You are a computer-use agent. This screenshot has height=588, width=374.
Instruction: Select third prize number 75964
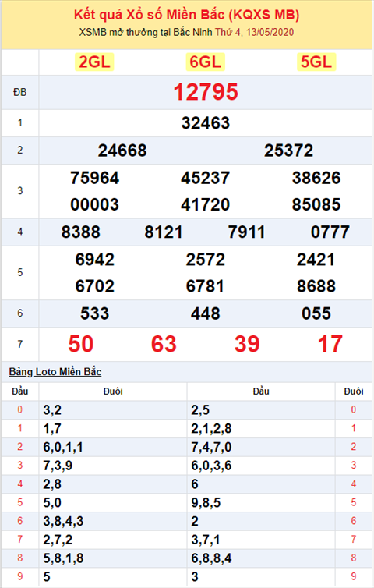(x=94, y=178)
